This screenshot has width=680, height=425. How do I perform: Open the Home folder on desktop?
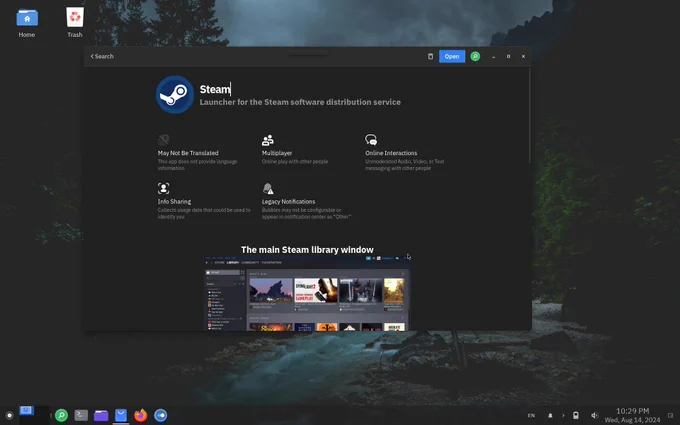27,23
